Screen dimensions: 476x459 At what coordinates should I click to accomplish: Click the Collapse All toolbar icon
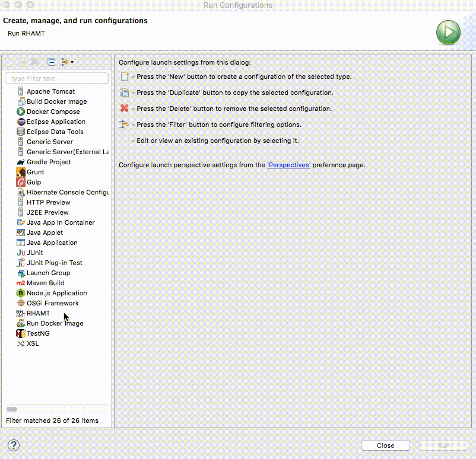(52, 62)
